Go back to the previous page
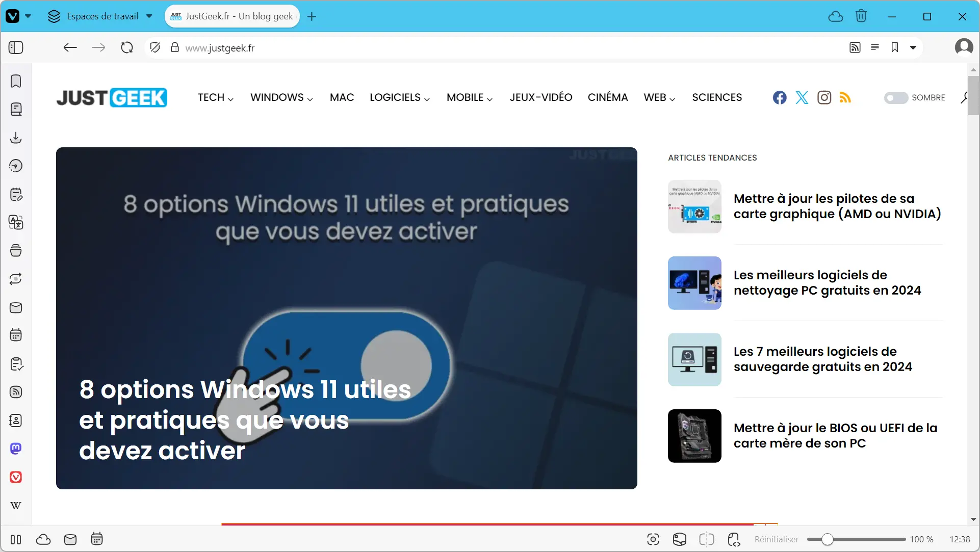Screen dimensions: 980x552 pos(70,47)
